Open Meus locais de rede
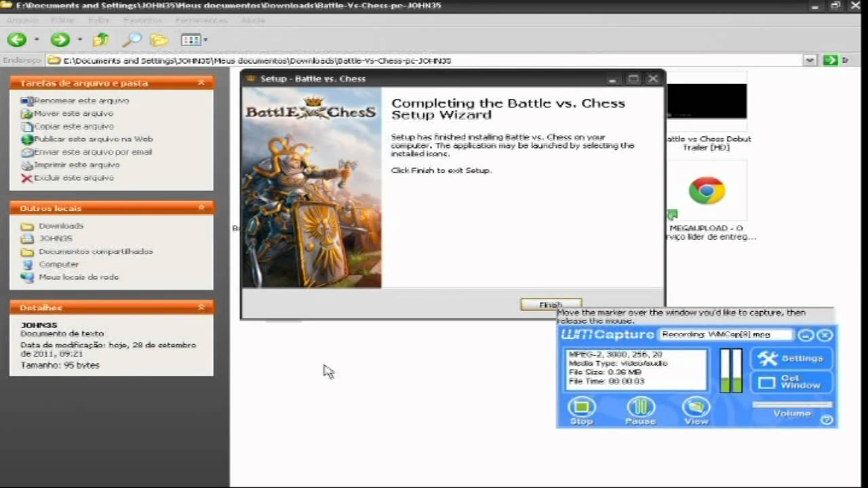 point(79,277)
